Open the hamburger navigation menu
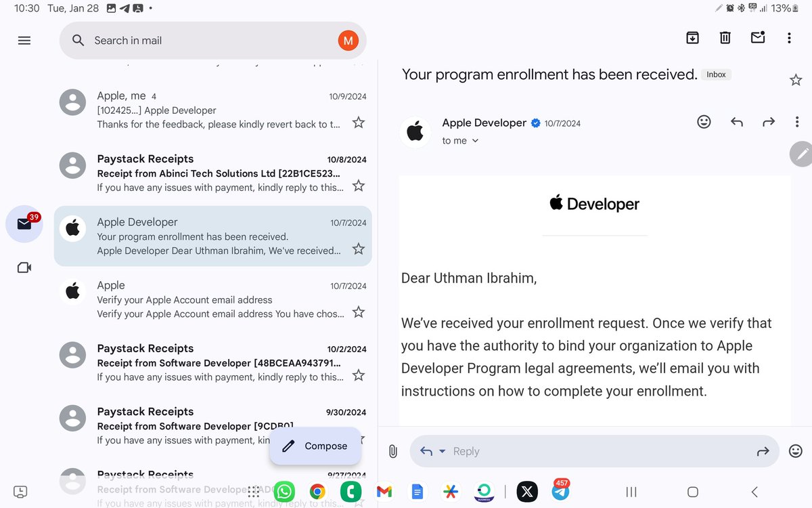The height and width of the screenshot is (508, 812). coord(24,41)
